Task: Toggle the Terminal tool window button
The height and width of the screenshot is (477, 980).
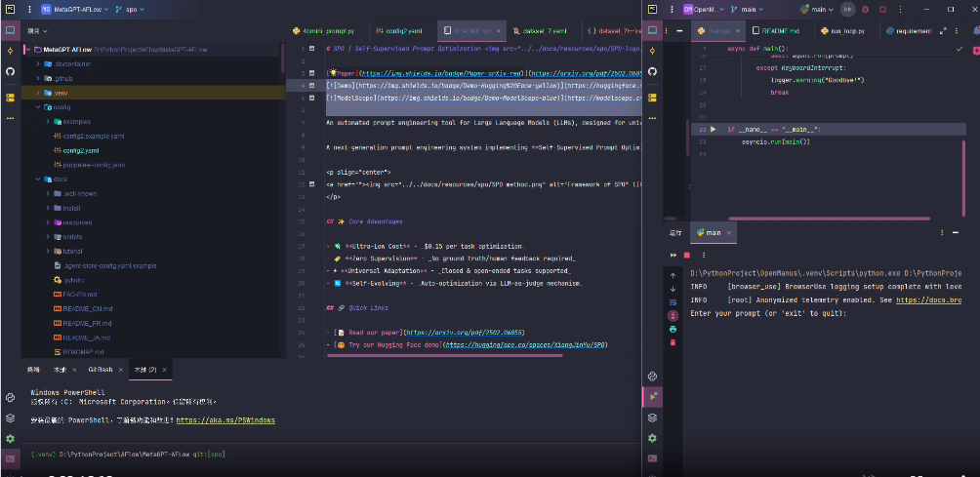Action: [x=10, y=458]
